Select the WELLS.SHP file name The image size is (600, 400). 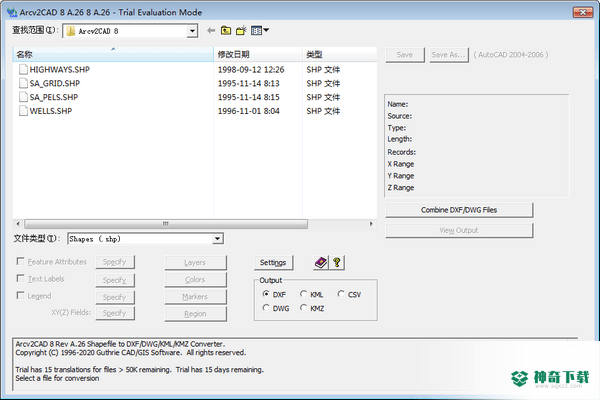(51, 111)
